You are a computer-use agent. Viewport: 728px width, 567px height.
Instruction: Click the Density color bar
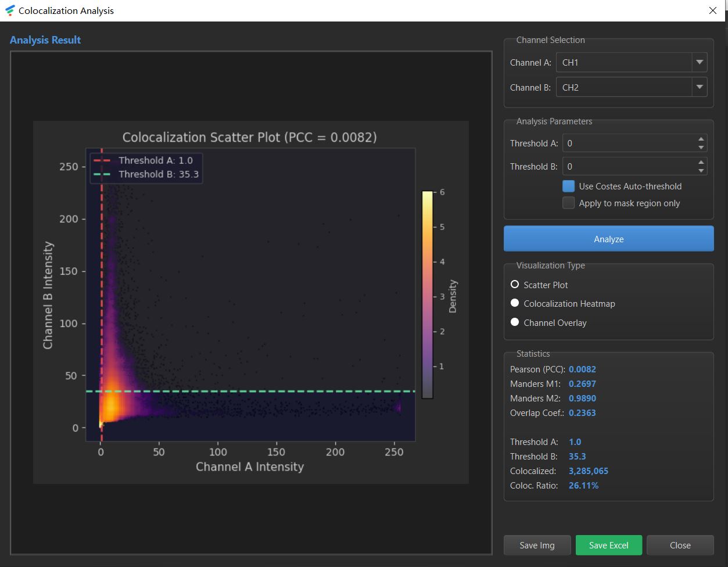pos(427,295)
